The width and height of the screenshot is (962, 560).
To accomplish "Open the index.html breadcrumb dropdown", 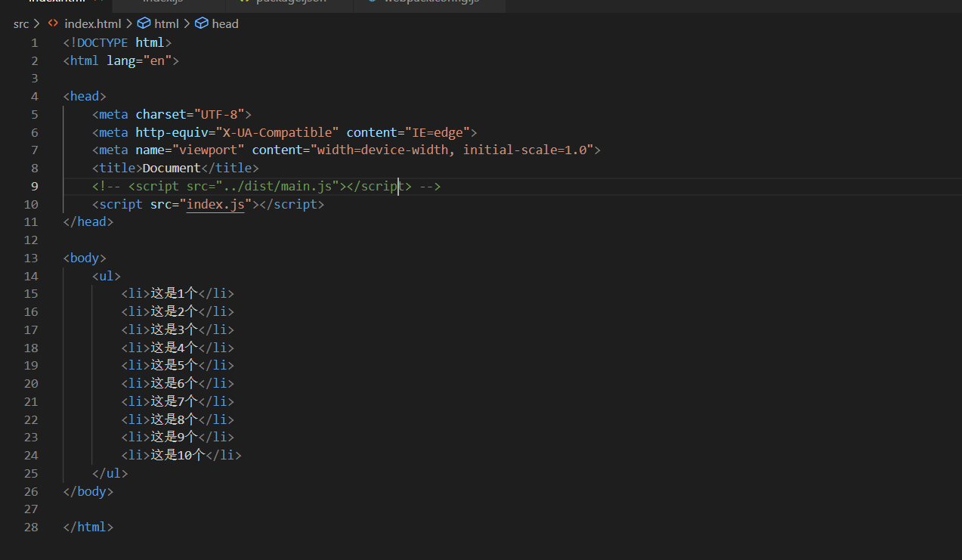I will click(92, 23).
